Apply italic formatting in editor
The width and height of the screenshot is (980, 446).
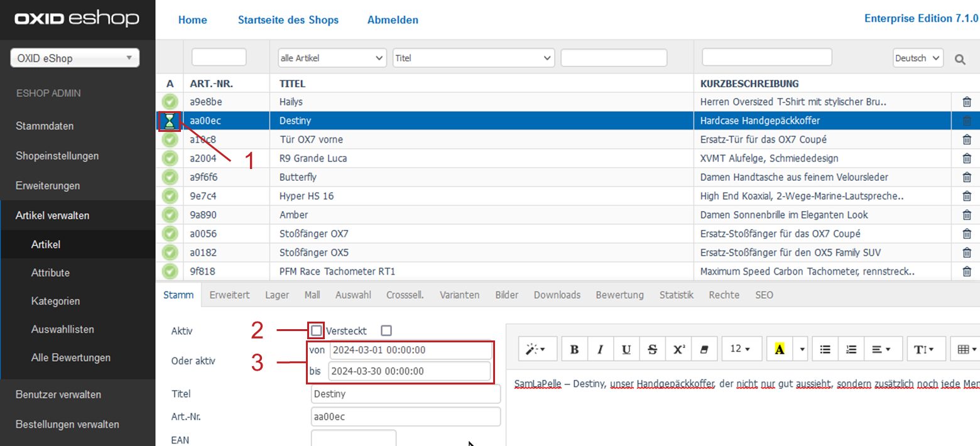point(600,349)
